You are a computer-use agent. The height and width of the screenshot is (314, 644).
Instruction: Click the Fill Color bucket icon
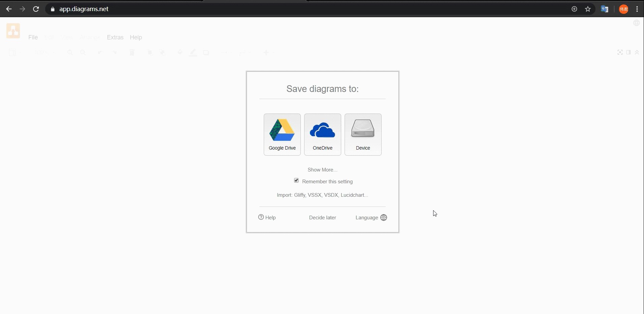(x=180, y=53)
